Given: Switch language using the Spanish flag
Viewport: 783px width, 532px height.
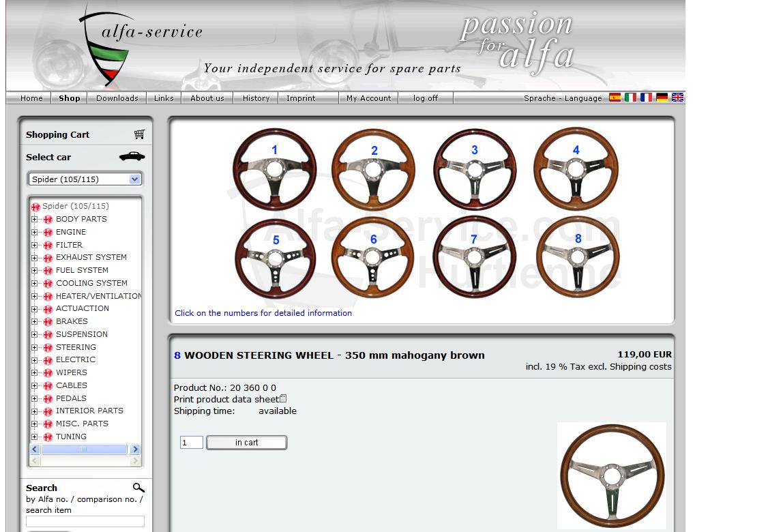Looking at the screenshot, I should coord(615,98).
